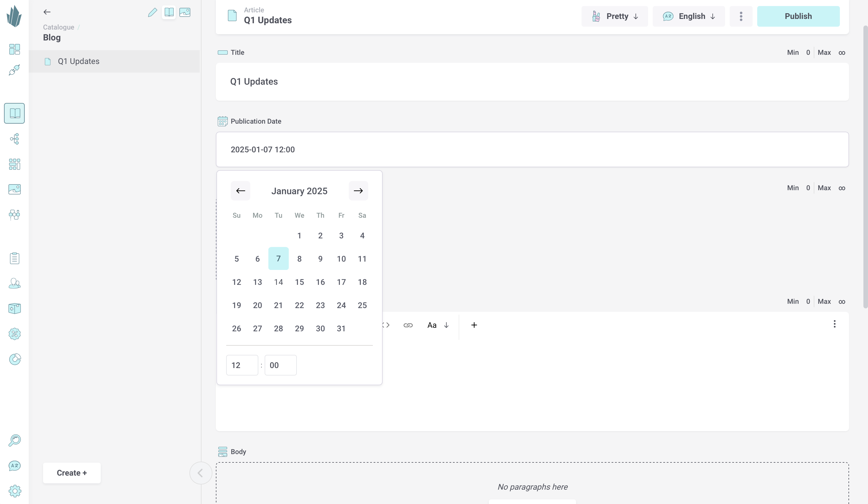Select January 23 in calendar
868x504 pixels.
click(x=320, y=305)
